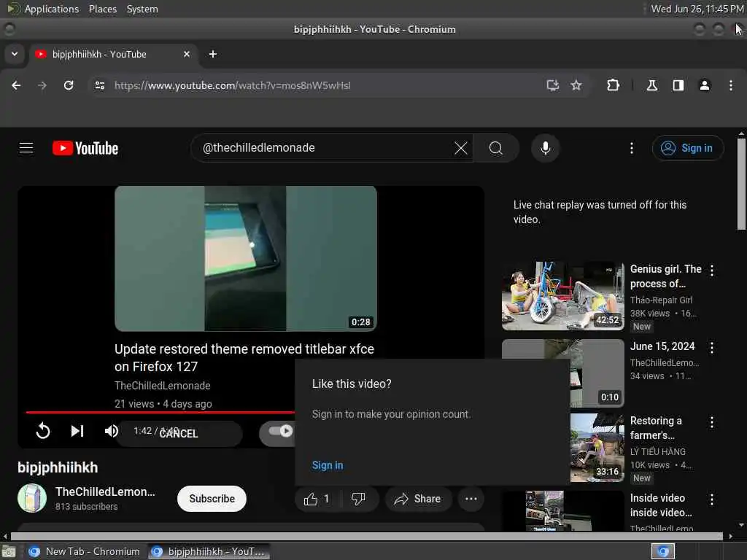Screen dimensions: 747x560
Task: Open the System menu
Action: tap(142, 9)
